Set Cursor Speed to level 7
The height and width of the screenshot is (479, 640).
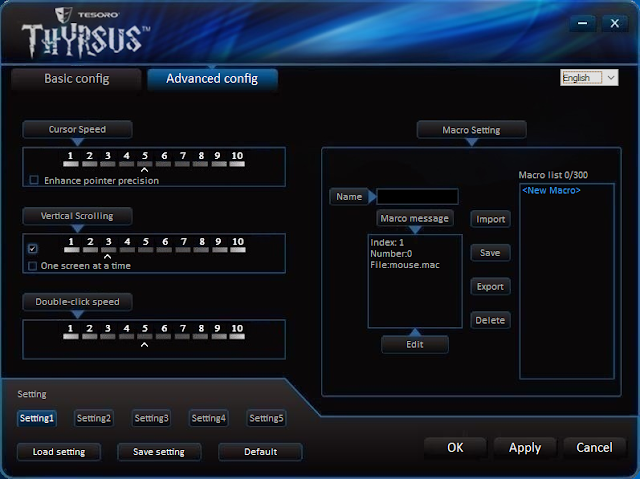point(182,159)
